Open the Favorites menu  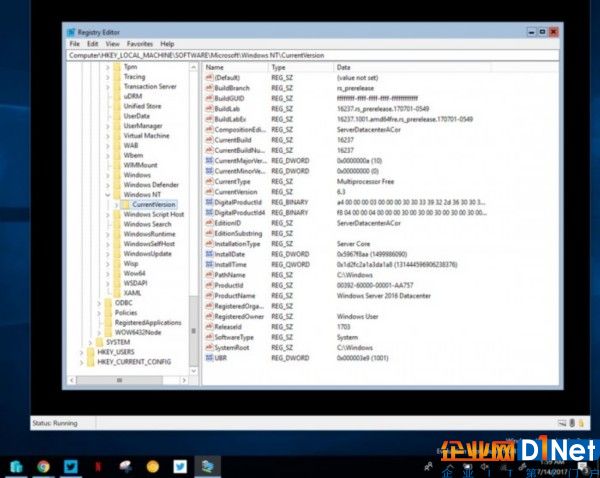point(140,44)
